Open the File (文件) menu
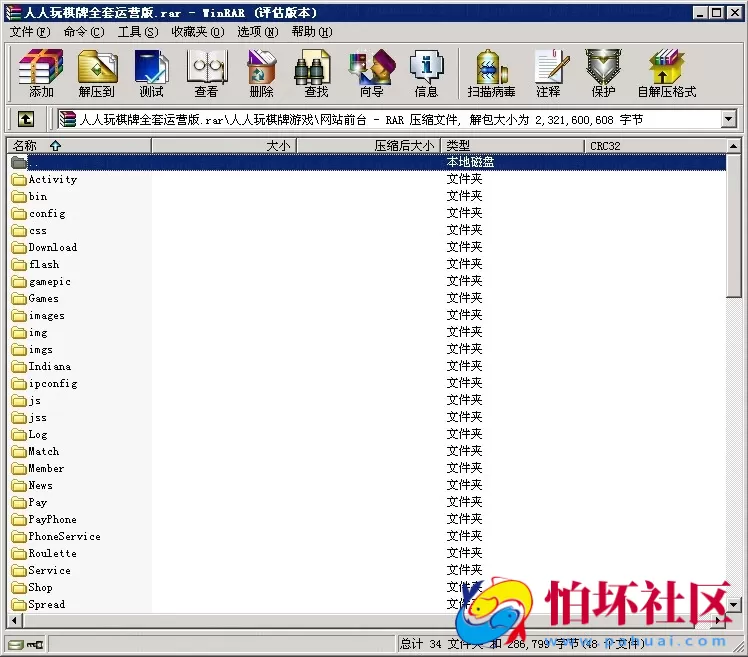 point(30,32)
